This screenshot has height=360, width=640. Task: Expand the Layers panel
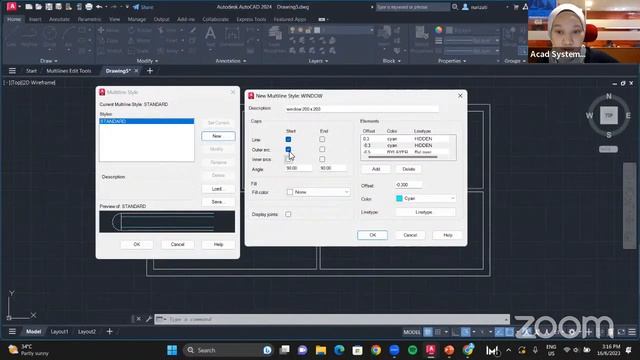(318, 61)
